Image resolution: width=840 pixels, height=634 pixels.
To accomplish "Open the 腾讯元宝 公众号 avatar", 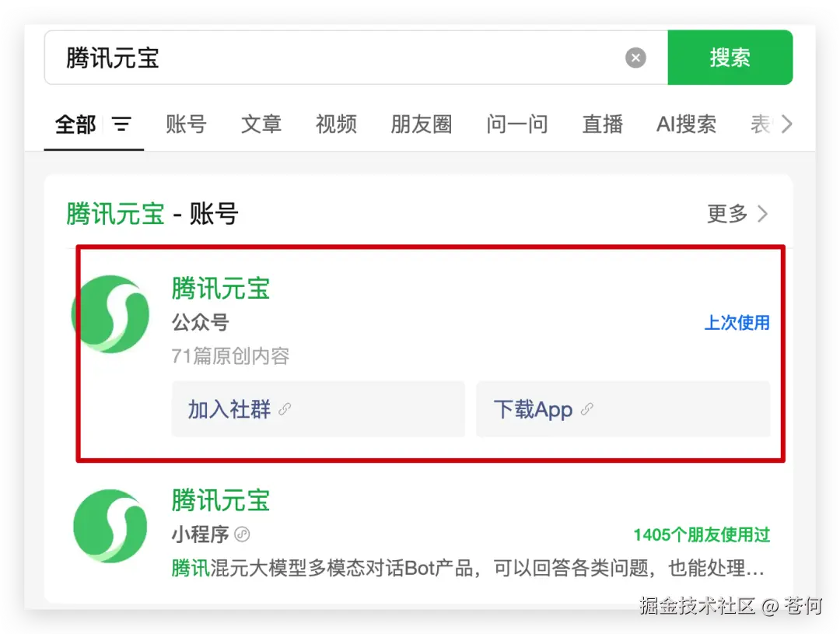I will click(x=110, y=314).
